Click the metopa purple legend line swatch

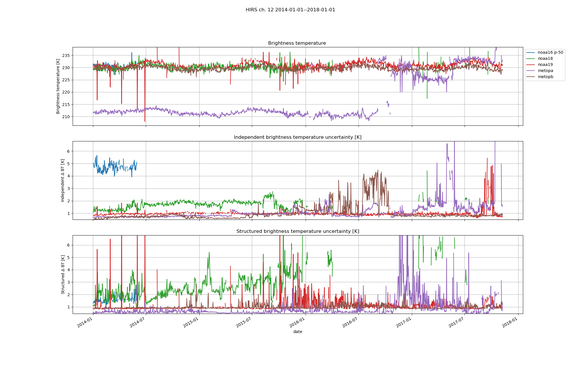pyautogui.click(x=531, y=71)
